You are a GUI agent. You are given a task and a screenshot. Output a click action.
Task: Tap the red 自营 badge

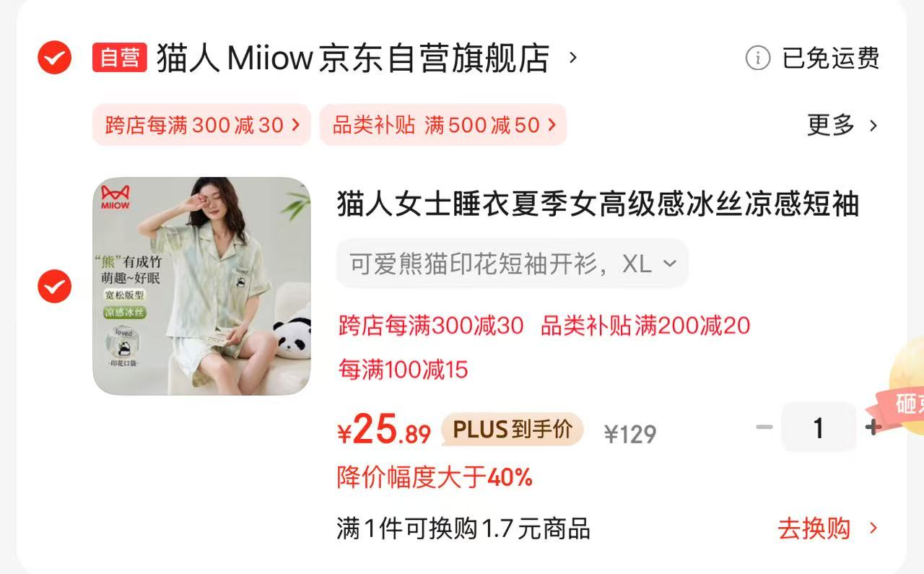tap(120, 58)
